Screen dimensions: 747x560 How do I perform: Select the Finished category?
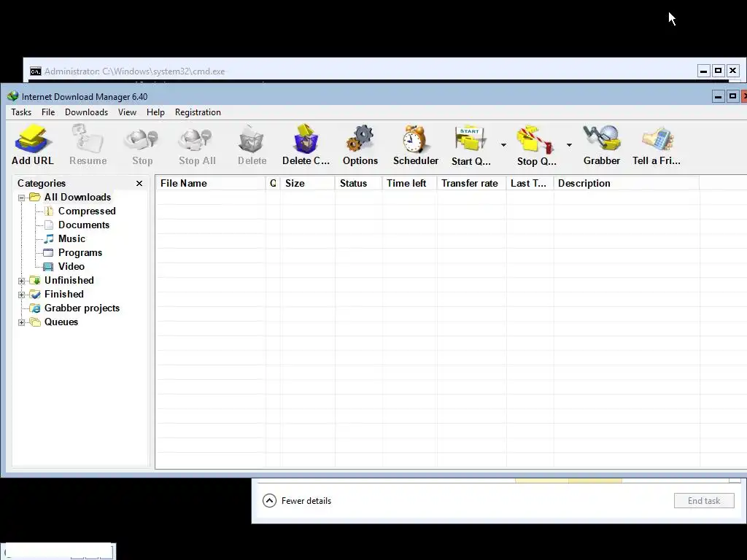click(64, 294)
